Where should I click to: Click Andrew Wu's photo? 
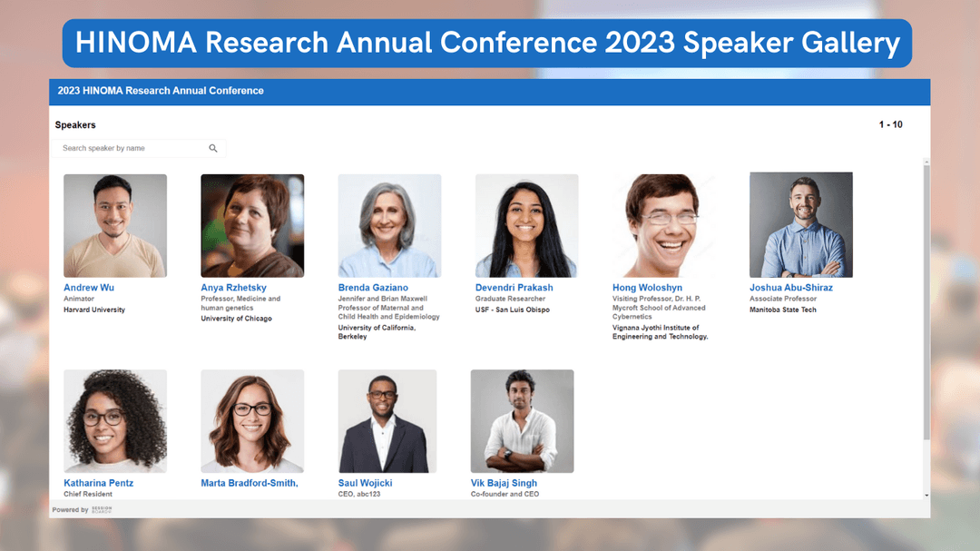click(114, 223)
